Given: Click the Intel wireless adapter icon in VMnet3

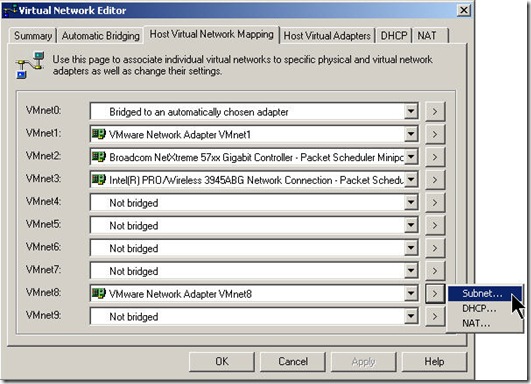Looking at the screenshot, I should click(x=99, y=179).
